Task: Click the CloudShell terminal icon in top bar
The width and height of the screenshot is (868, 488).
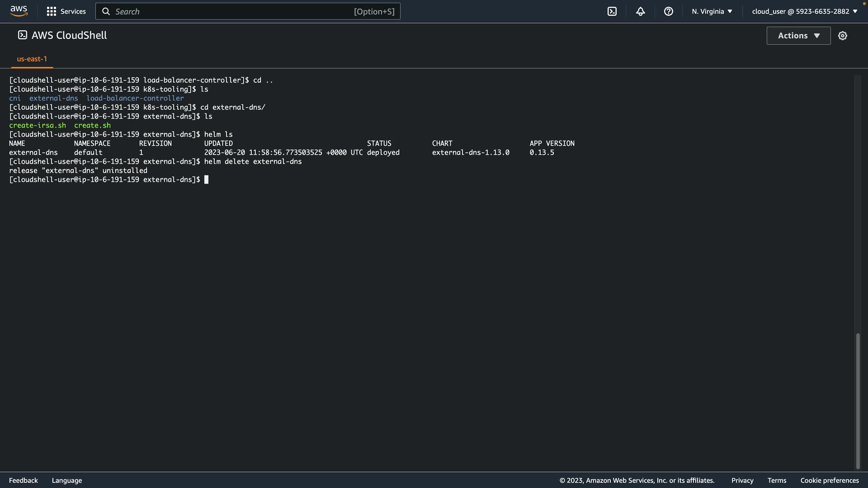Action: (612, 11)
